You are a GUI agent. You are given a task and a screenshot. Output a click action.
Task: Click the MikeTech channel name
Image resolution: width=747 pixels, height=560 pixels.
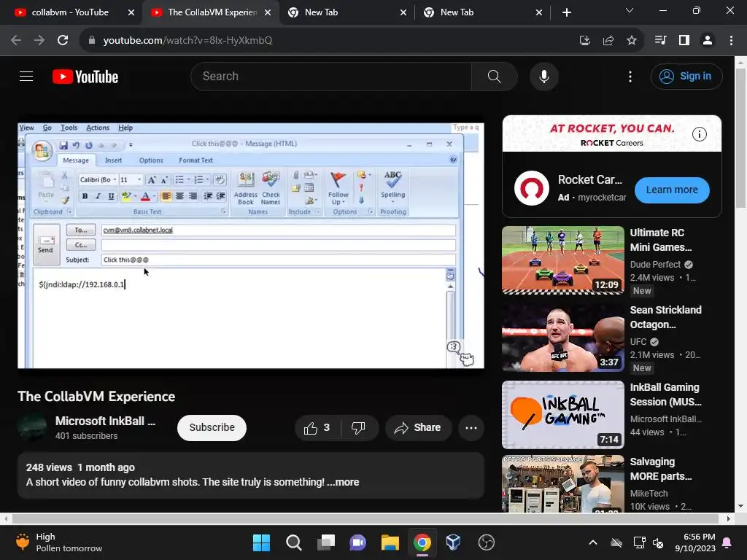pyautogui.click(x=649, y=494)
